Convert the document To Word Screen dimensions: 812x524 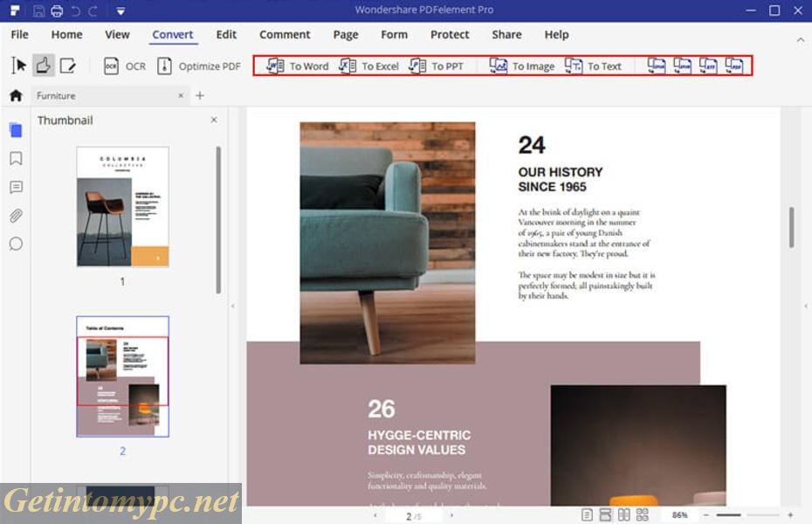(x=299, y=65)
